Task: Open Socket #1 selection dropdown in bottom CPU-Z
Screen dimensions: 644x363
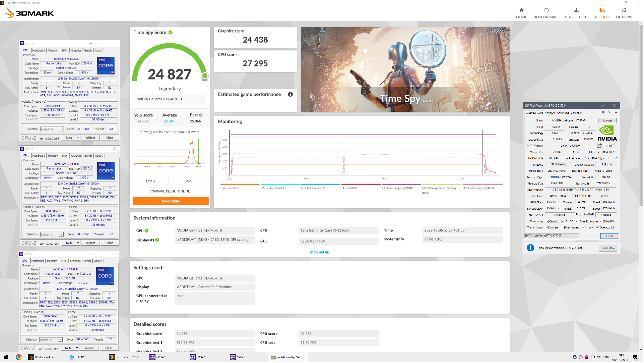Action: pos(51,340)
